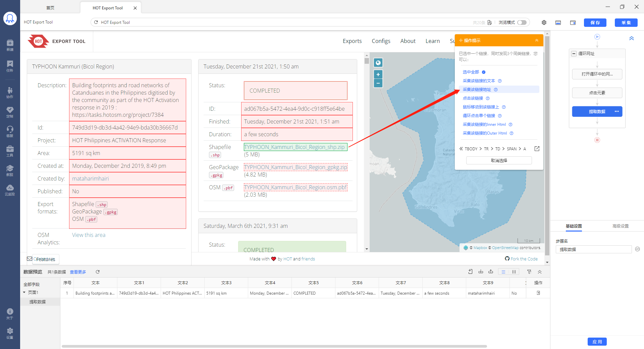Screen dimensions: 644x349
Task: Switch data preview to row list view
Action: tap(503, 272)
